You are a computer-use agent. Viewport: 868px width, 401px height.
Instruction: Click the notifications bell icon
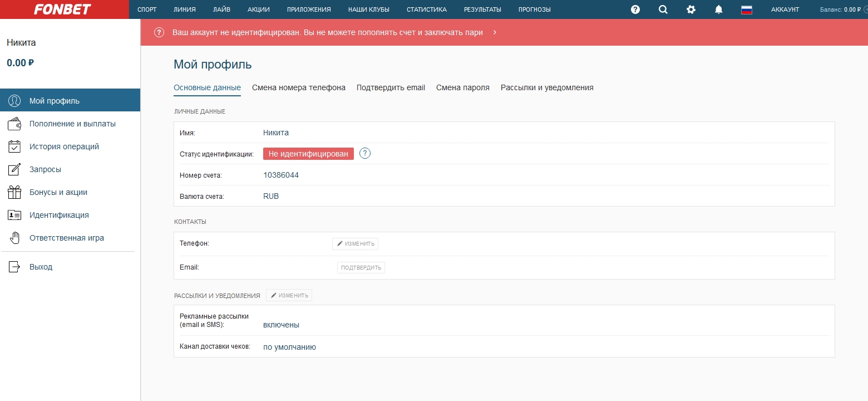719,9
